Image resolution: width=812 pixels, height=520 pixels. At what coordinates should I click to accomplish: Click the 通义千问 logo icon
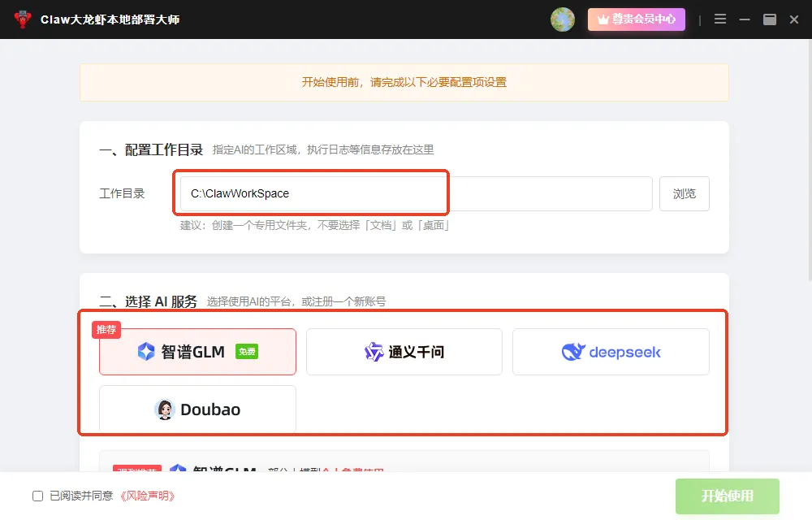click(x=374, y=352)
